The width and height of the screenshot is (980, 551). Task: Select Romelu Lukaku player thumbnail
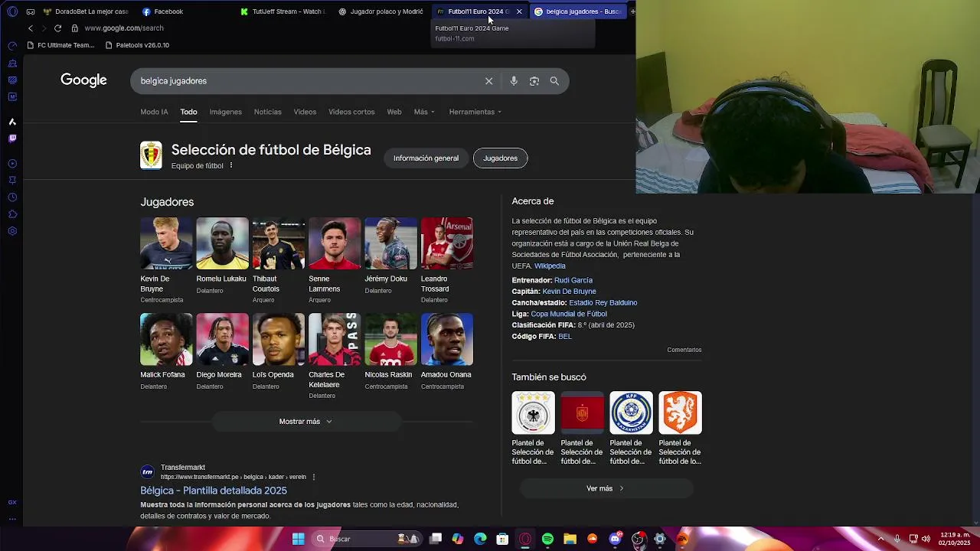click(222, 243)
